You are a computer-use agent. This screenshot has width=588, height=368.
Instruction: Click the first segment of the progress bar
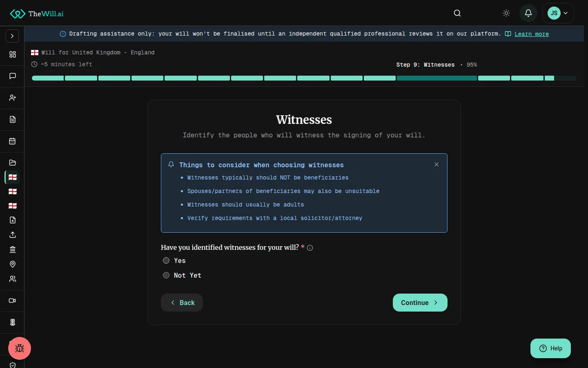point(48,78)
